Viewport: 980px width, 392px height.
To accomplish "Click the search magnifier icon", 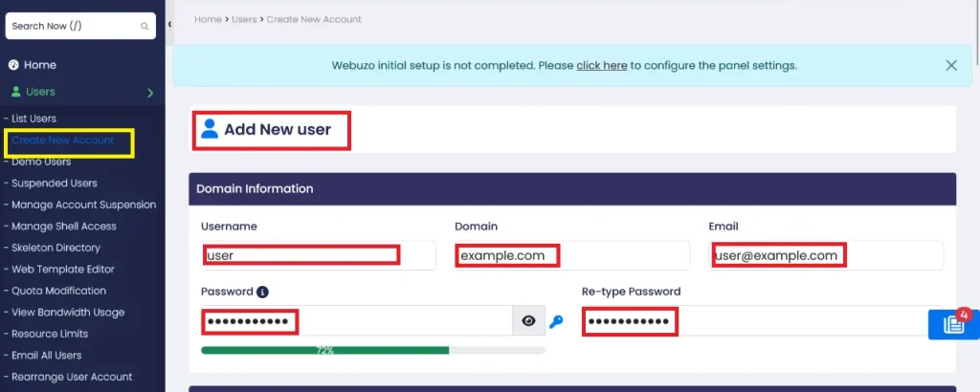I will 145,27.
